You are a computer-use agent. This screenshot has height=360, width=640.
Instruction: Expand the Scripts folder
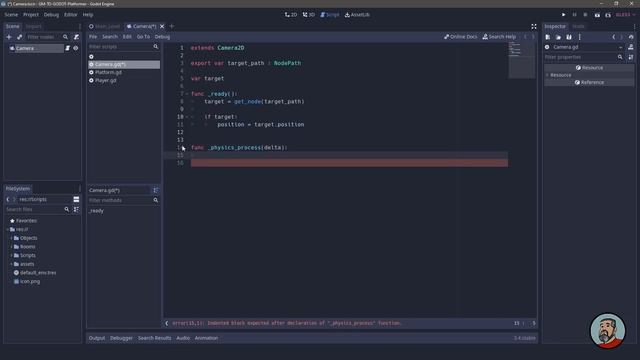(x=11, y=256)
